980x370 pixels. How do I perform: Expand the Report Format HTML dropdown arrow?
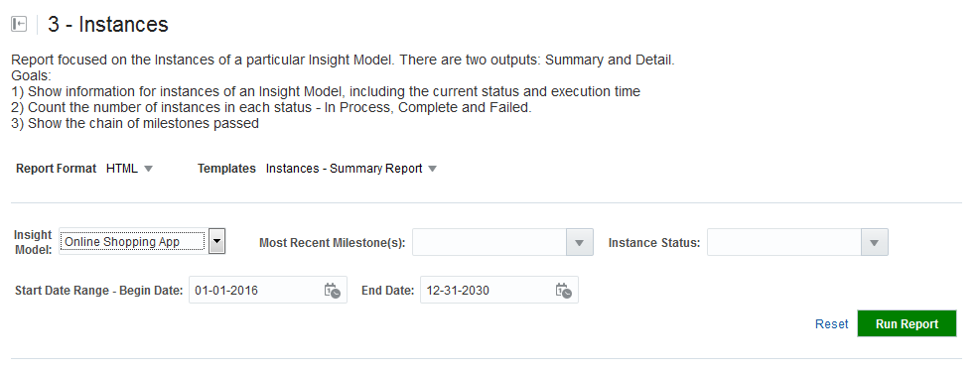148,169
